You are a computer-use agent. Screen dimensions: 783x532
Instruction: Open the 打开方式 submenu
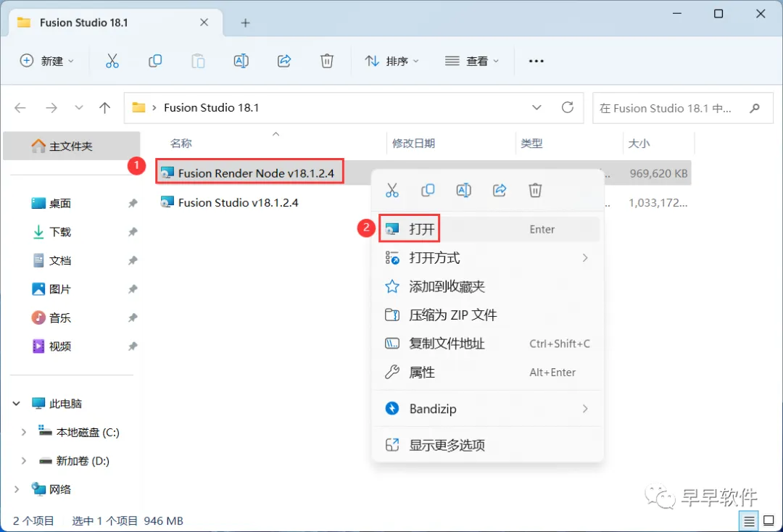[489, 258]
